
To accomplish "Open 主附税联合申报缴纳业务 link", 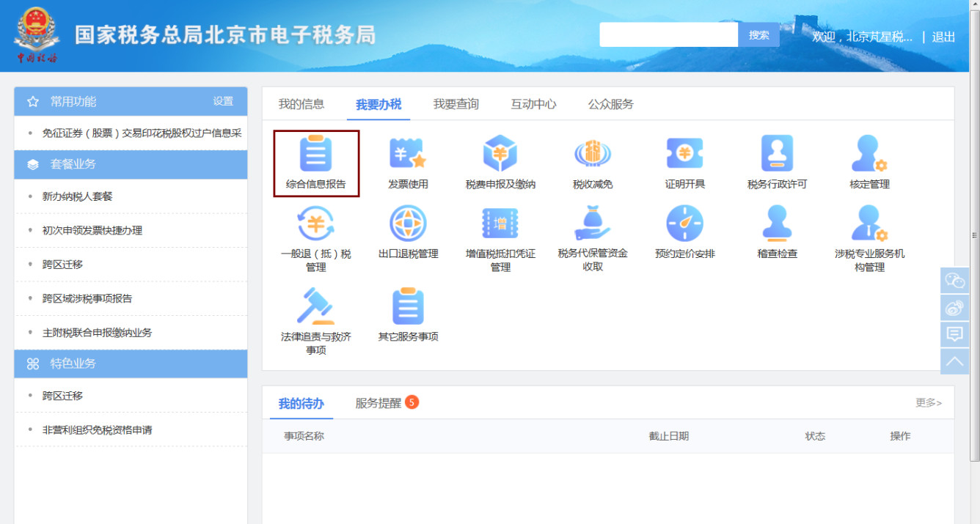I will (x=97, y=332).
